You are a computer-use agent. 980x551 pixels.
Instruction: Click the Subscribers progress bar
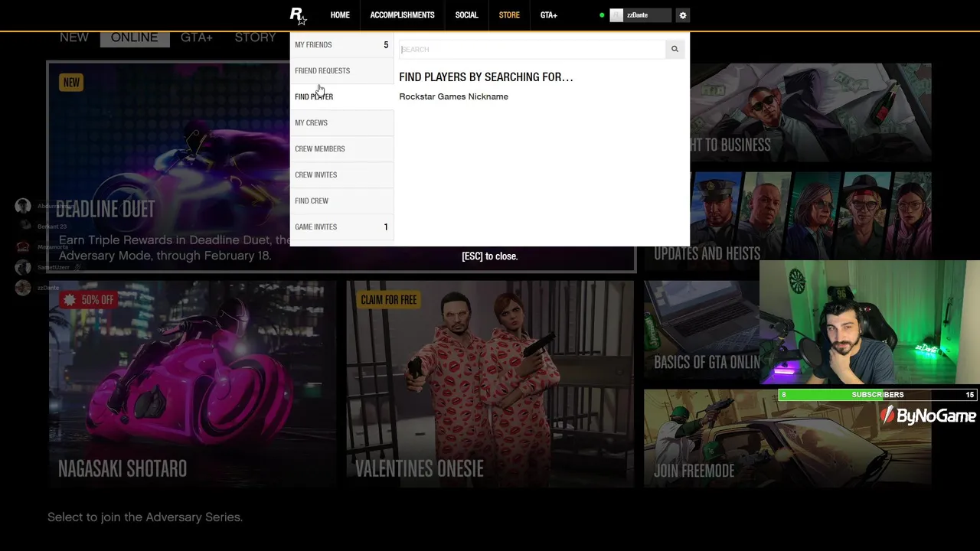coord(877,395)
